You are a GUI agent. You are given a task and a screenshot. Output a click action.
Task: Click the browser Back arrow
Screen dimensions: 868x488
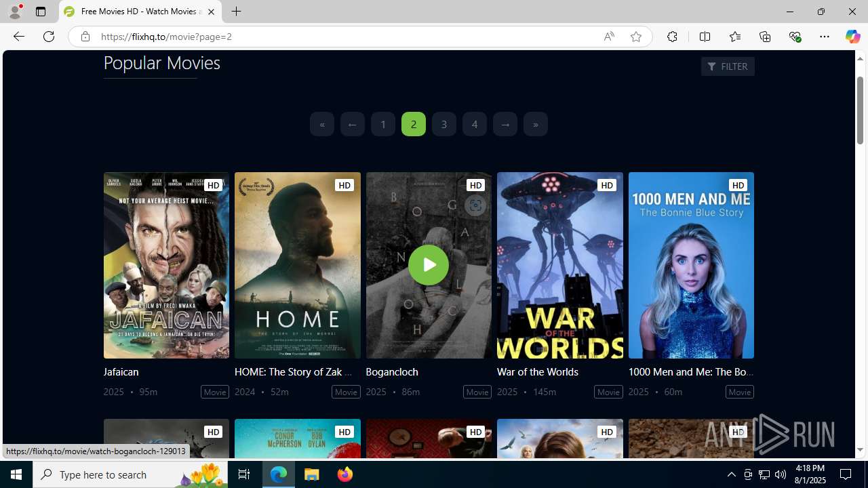(18, 37)
